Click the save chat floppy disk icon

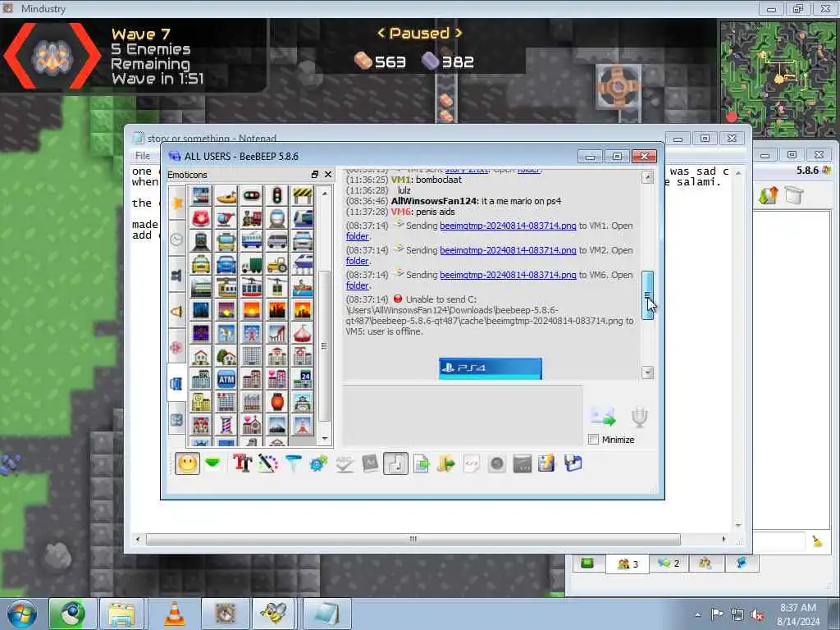pos(573,463)
